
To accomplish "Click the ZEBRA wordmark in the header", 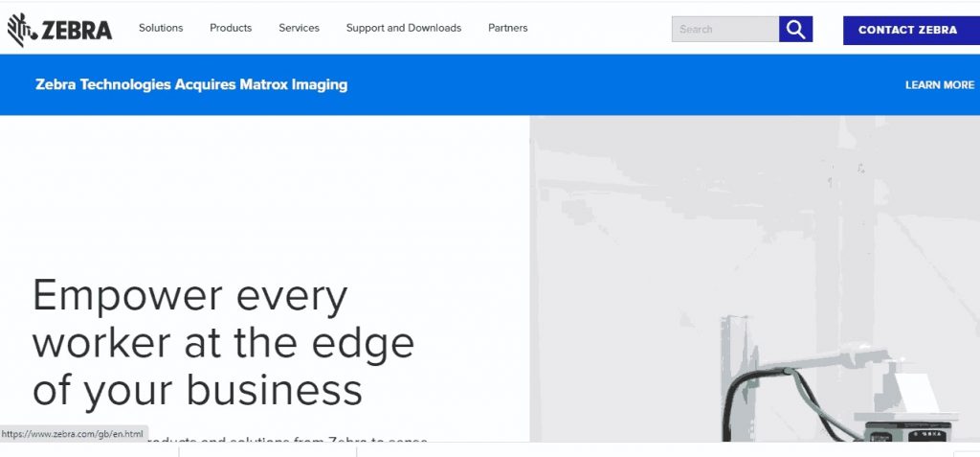I will pos(77,31).
